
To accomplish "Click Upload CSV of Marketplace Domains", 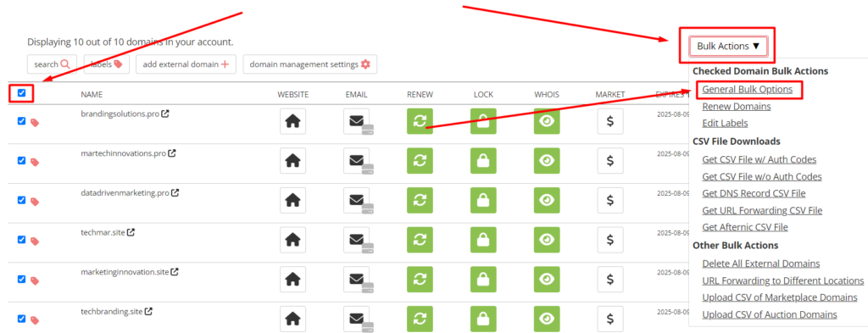I will [780, 297].
